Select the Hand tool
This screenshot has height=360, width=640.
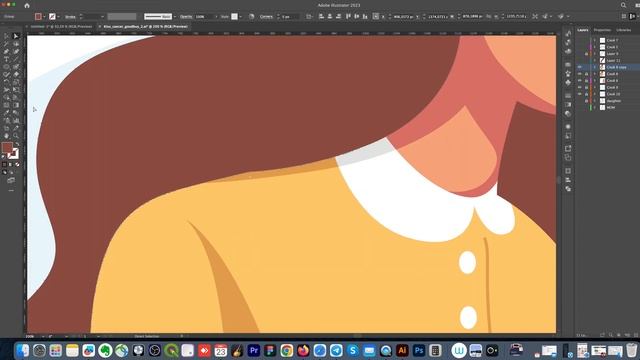[x=6, y=136]
